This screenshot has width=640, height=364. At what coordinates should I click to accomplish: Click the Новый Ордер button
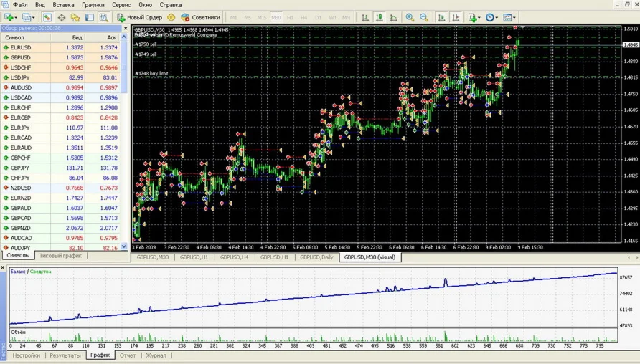140,17
